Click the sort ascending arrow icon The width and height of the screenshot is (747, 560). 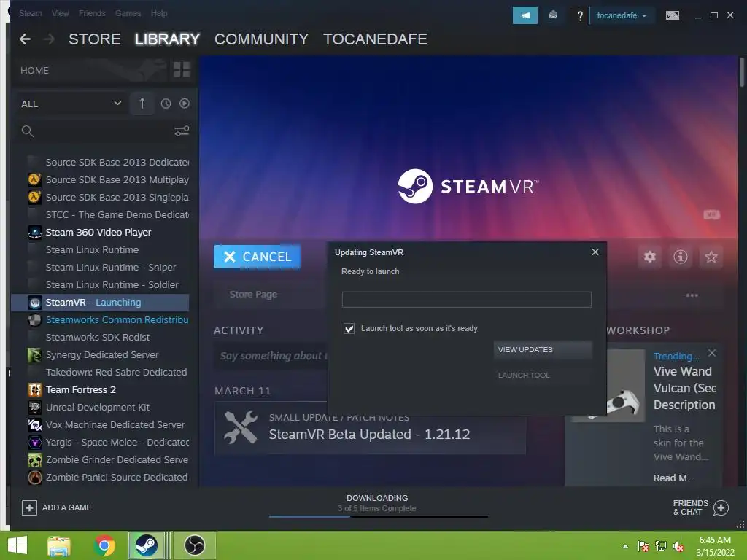pos(142,104)
